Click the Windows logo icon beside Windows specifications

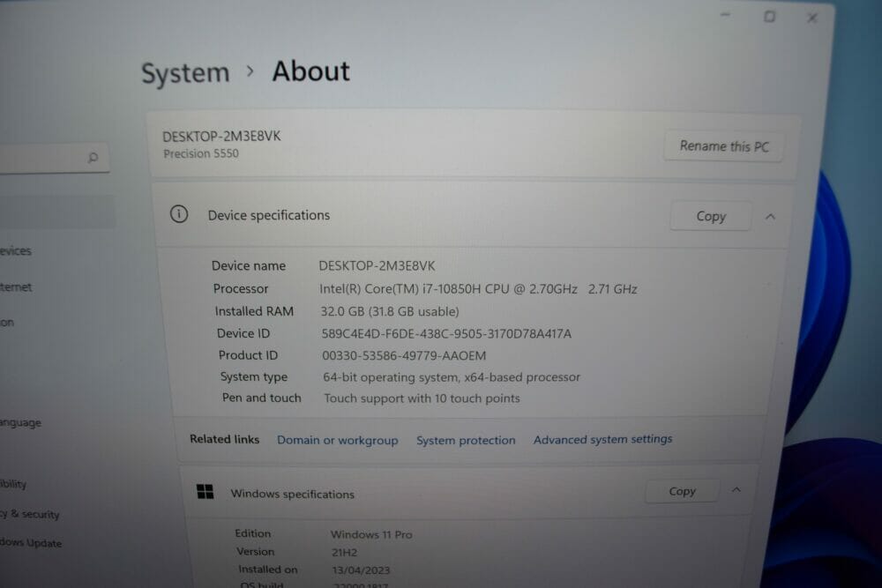tap(206, 492)
